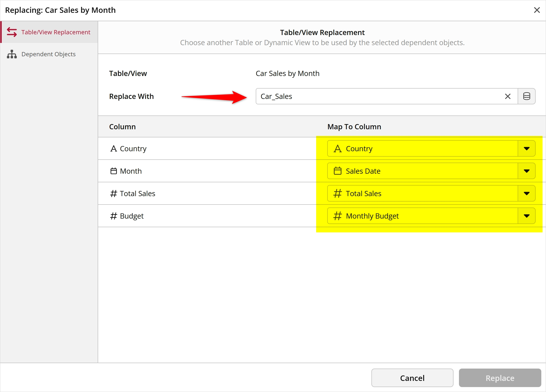Click the Car Sales by Month table name
Viewport: 546px width, 392px height.
(x=288, y=74)
